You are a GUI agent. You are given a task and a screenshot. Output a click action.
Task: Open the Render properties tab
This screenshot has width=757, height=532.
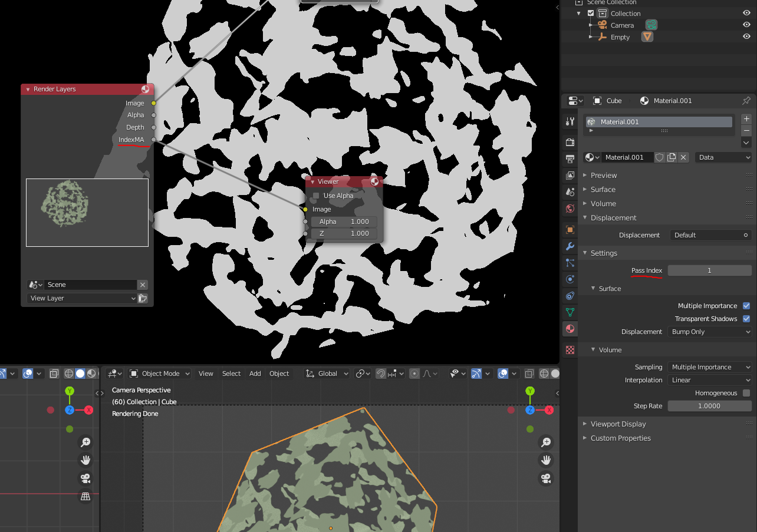point(570,142)
